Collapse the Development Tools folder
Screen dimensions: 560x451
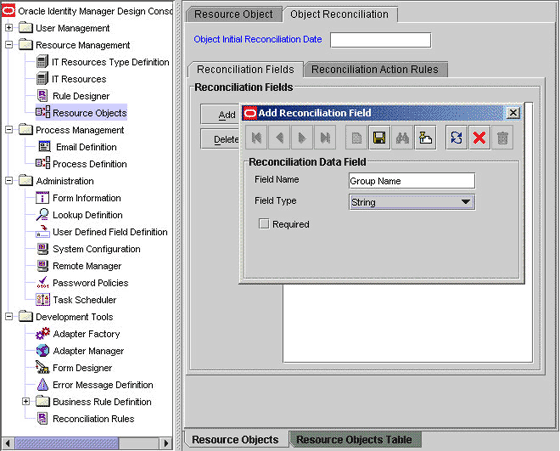tap(9, 316)
